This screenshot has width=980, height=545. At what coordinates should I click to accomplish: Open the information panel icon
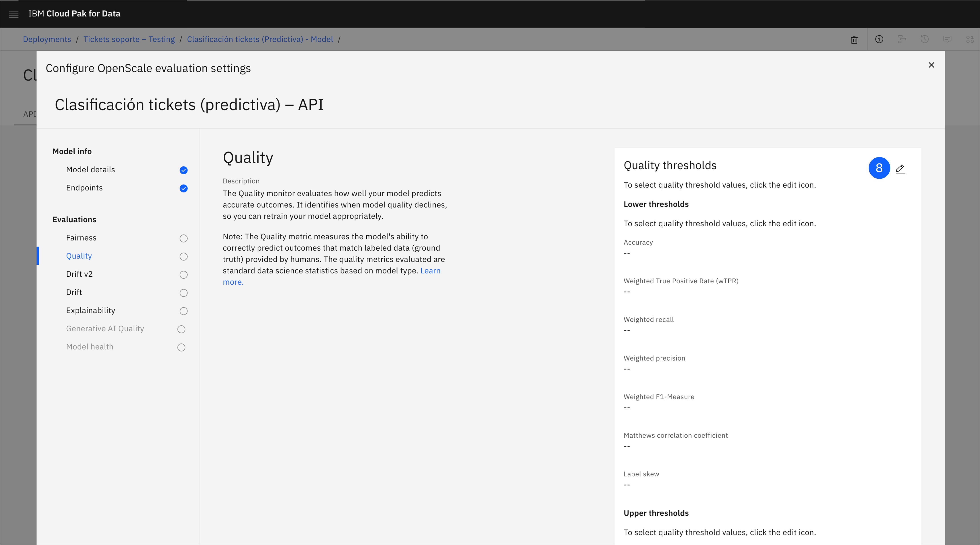click(879, 39)
